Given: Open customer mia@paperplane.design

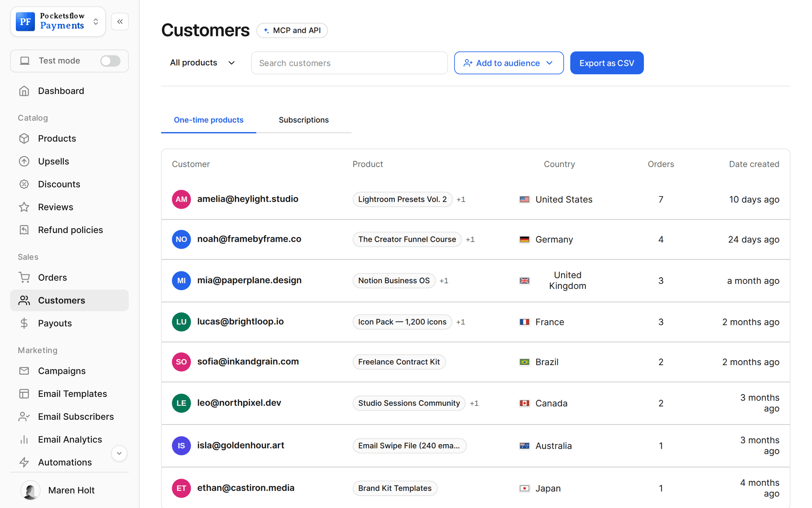Looking at the screenshot, I should click(249, 280).
